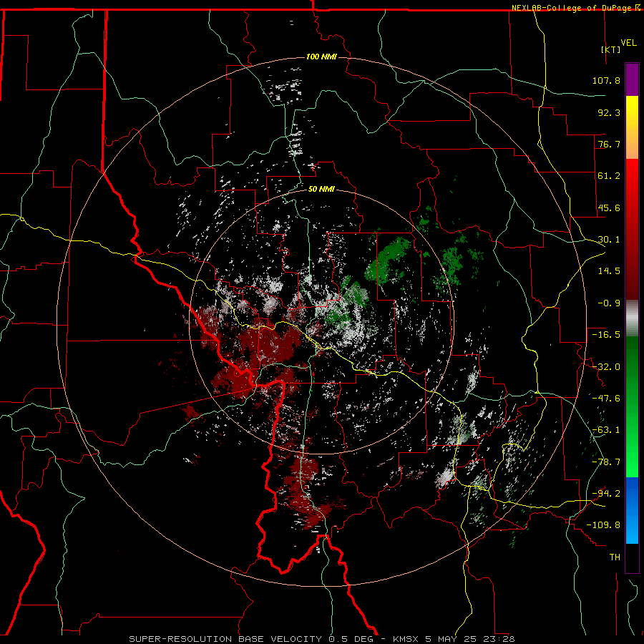Click the 100 NMI range ring label
The width and height of the screenshot is (644, 644).
(x=321, y=57)
